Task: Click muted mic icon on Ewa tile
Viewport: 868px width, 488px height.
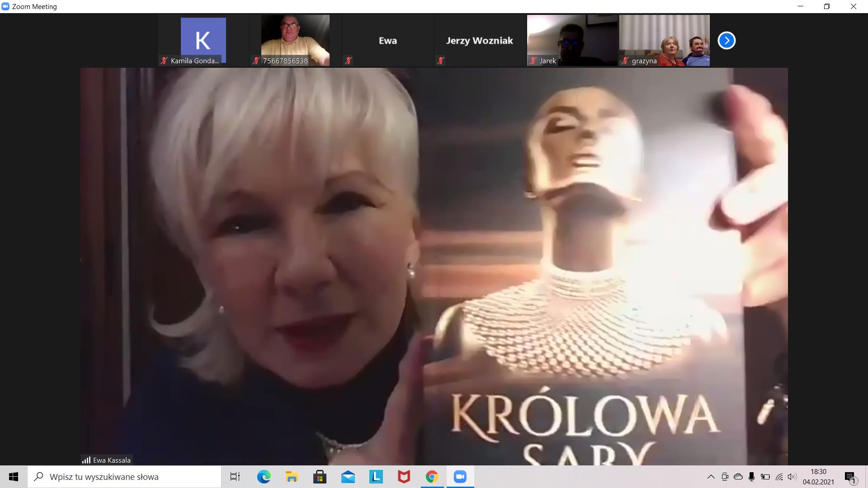Action: (x=349, y=61)
